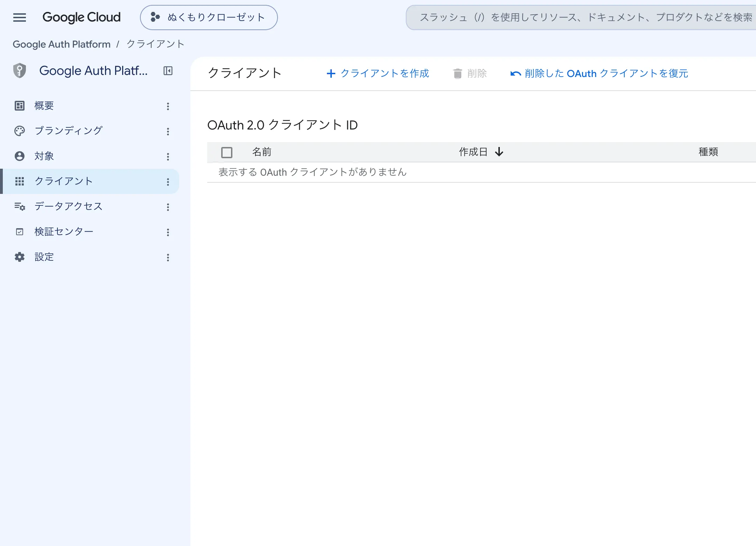This screenshot has width=756, height=546.
Task: Sort the table by 名前 column
Action: coord(262,152)
